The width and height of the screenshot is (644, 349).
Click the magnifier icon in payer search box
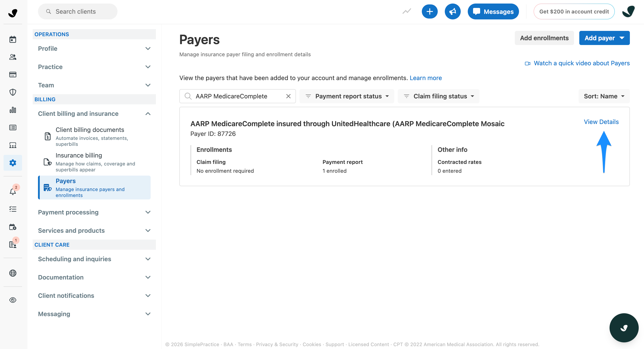[188, 96]
